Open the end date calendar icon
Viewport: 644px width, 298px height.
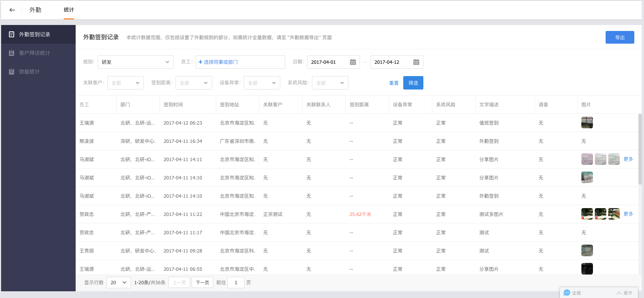pyautogui.click(x=416, y=62)
